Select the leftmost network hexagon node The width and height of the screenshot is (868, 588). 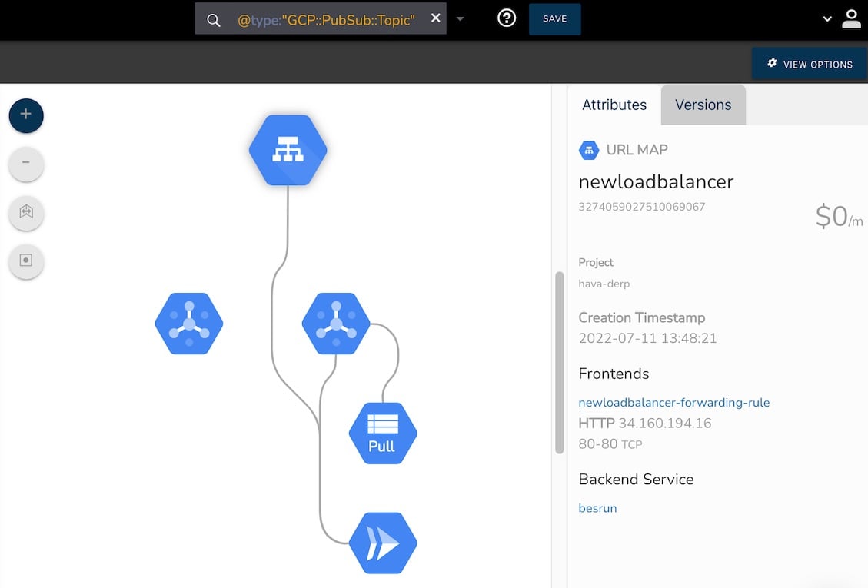(x=188, y=324)
